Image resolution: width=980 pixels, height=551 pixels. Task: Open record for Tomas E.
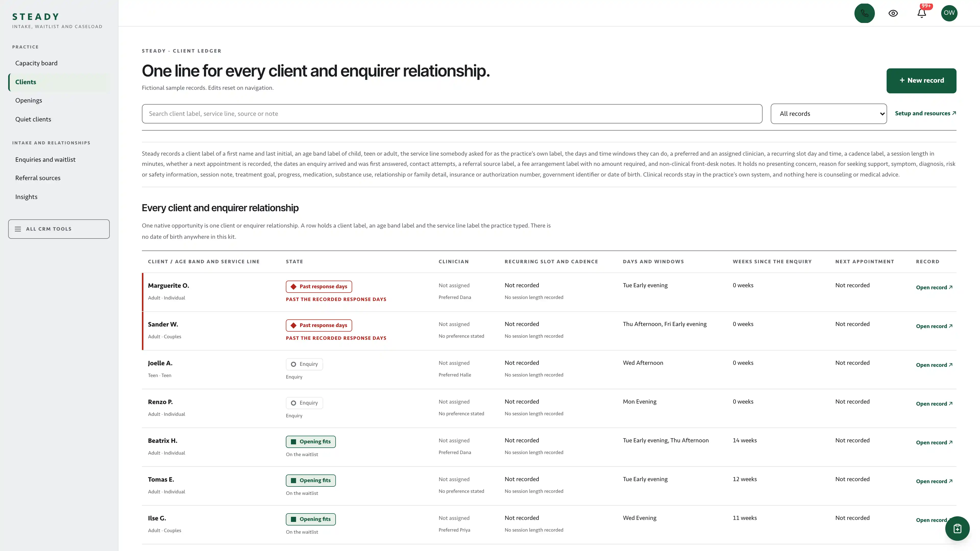click(934, 481)
